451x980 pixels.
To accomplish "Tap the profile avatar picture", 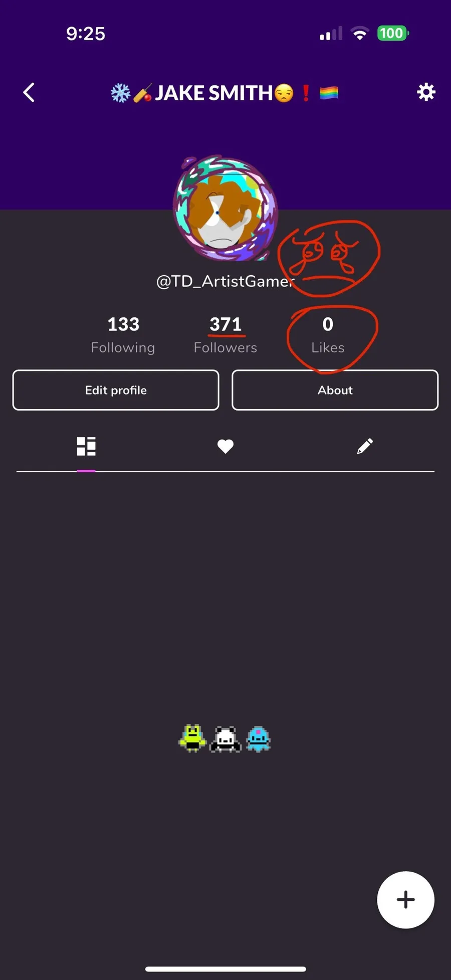I will pyautogui.click(x=225, y=208).
